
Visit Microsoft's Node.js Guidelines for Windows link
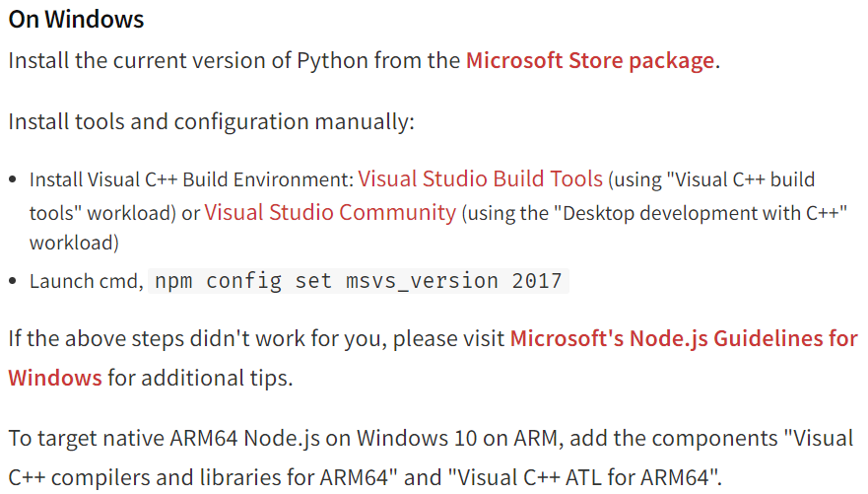(x=683, y=339)
